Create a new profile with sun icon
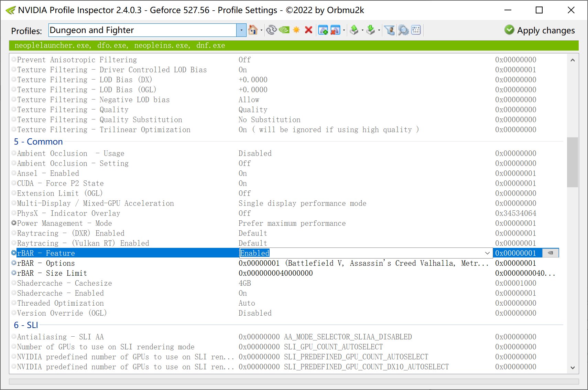 click(296, 30)
